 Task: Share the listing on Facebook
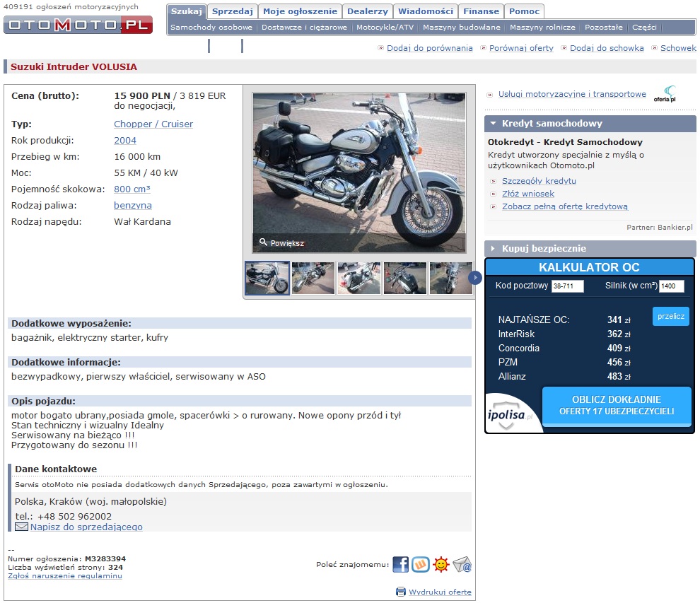pyautogui.click(x=400, y=564)
